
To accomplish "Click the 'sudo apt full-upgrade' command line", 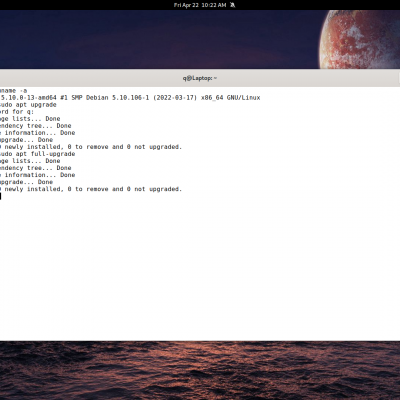I will point(37,154).
